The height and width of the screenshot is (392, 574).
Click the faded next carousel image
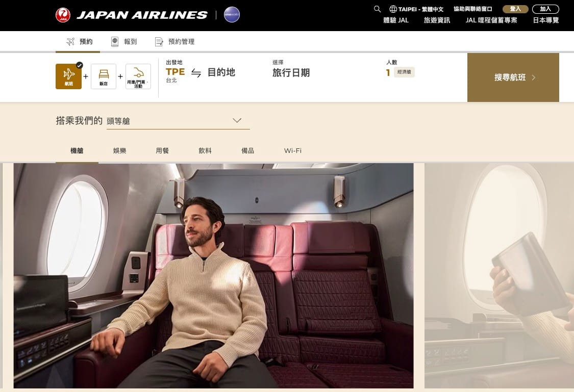[500, 276]
